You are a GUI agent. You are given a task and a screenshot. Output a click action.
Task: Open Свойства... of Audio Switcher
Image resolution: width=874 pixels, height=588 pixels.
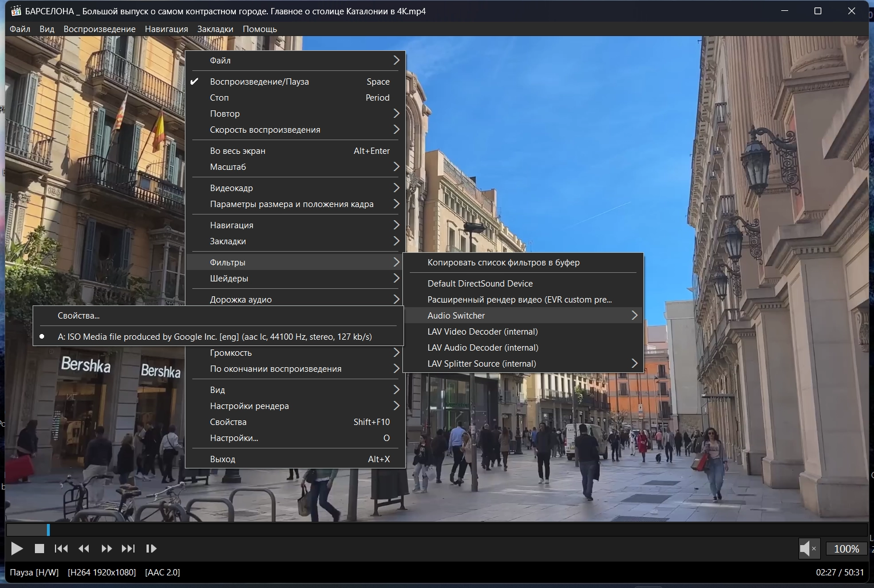pyautogui.click(x=79, y=316)
